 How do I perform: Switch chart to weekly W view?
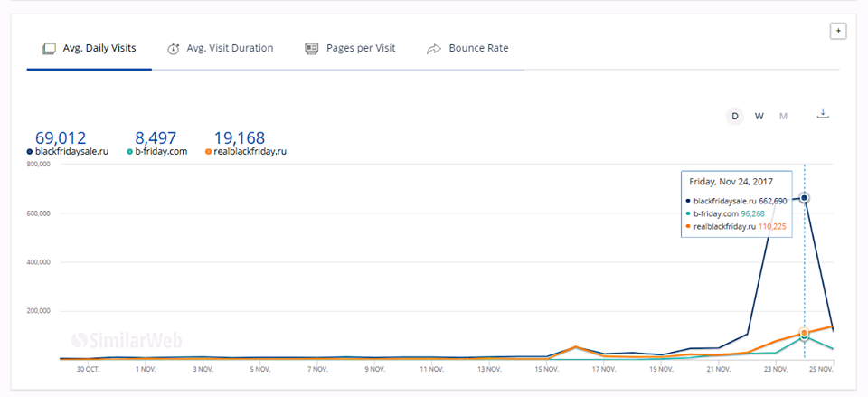759,116
